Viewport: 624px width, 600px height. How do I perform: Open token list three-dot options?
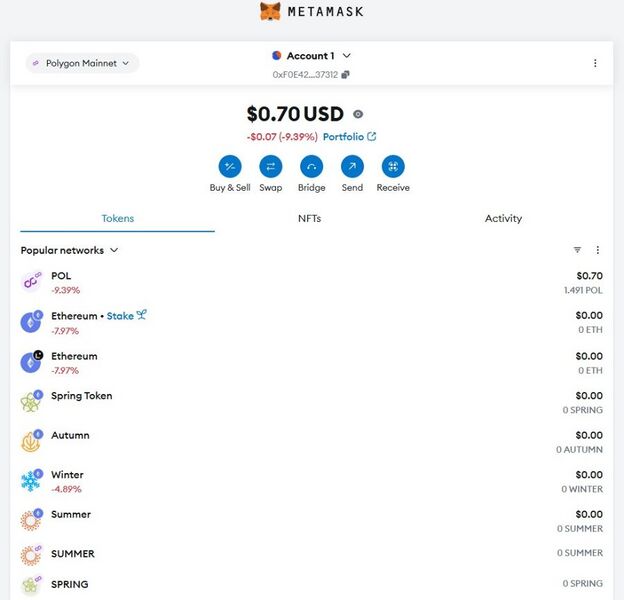point(597,250)
